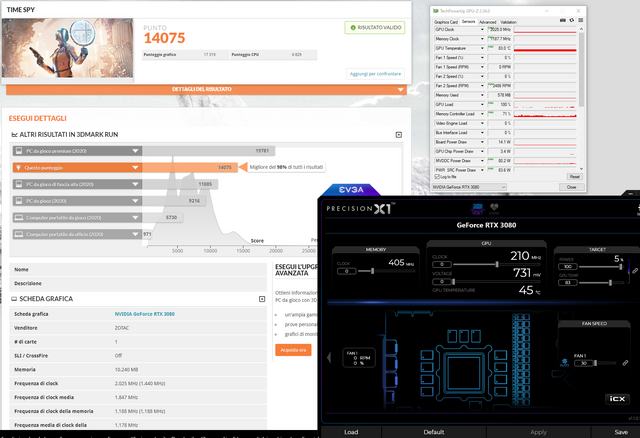This screenshot has width=640, height=438.
Task: Click Aggiungi per confrontare button
Action: tap(376, 74)
